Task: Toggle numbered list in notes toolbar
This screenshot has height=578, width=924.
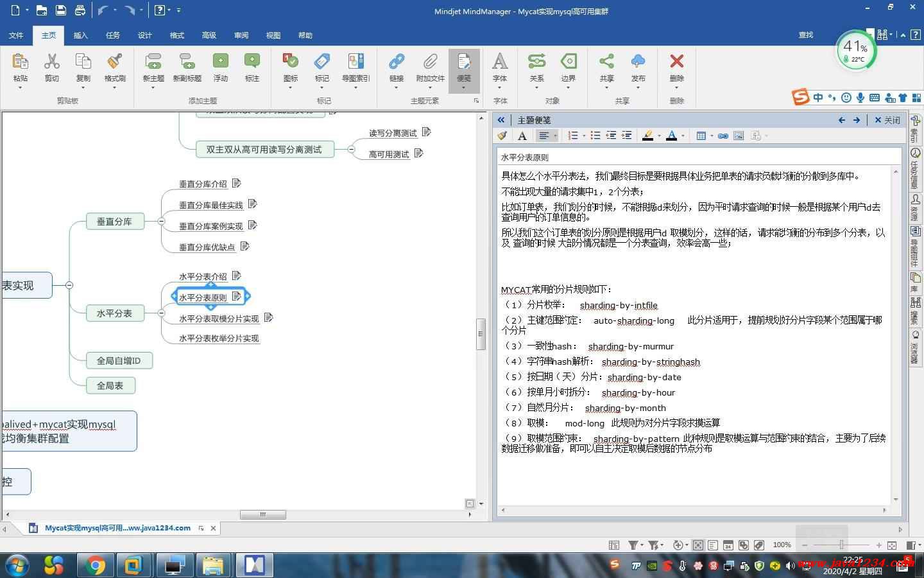Action: 573,136
